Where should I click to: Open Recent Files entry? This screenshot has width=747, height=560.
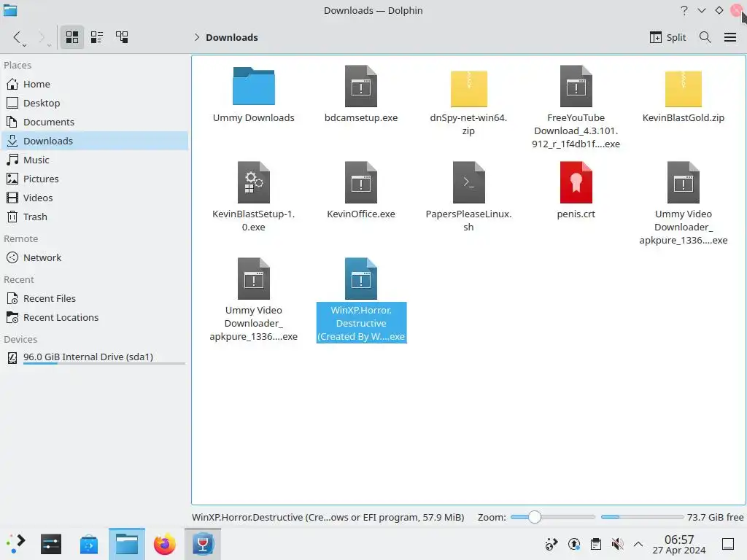94,298
